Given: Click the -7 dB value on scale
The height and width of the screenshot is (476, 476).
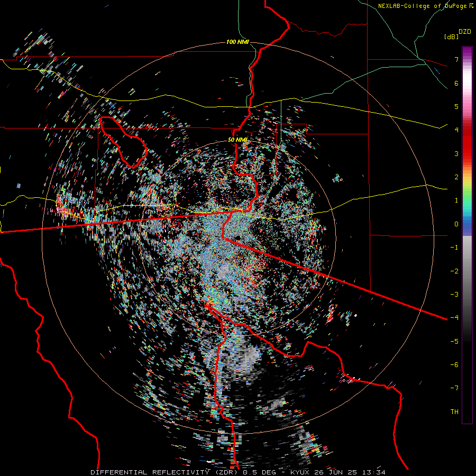Looking at the screenshot, I should coord(454,388).
